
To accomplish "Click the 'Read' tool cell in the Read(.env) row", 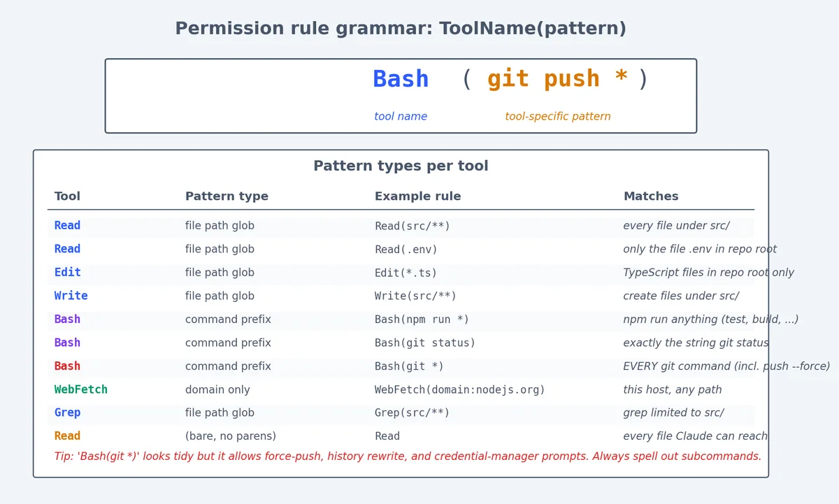I will pyautogui.click(x=67, y=249).
